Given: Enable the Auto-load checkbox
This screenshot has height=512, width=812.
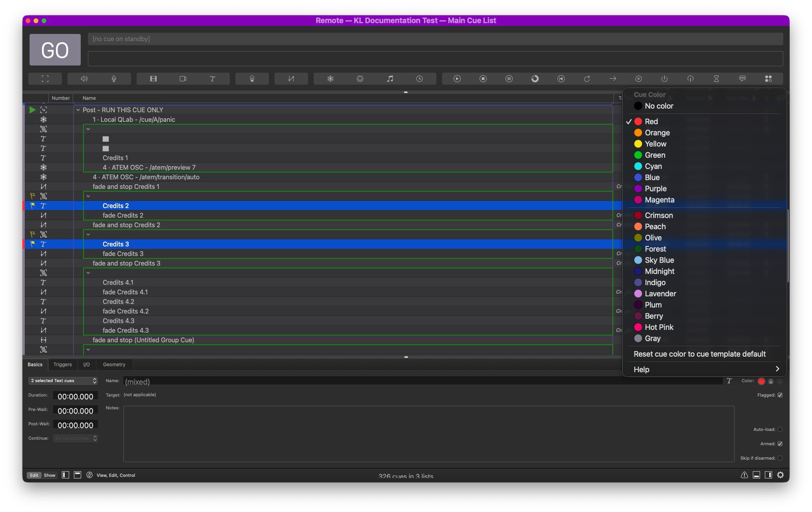Looking at the screenshot, I should pos(780,429).
